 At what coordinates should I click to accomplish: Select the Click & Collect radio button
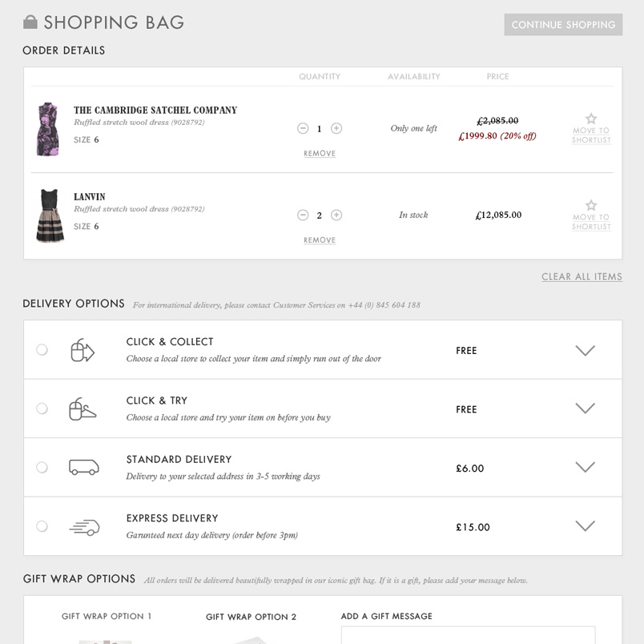tap(42, 350)
